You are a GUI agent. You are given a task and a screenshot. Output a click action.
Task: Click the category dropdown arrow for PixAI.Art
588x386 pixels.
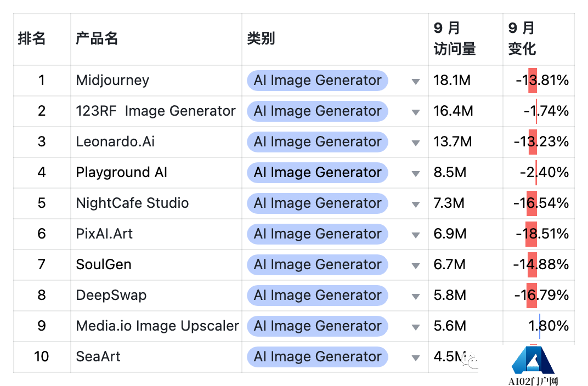click(415, 235)
